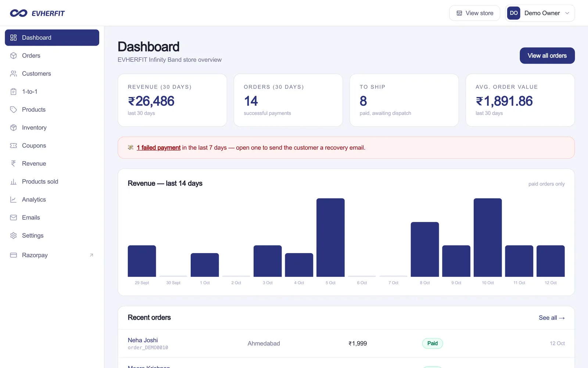Click the 29 Sept revenue bar
Viewport: 588px width, 368px height.
pos(142,261)
